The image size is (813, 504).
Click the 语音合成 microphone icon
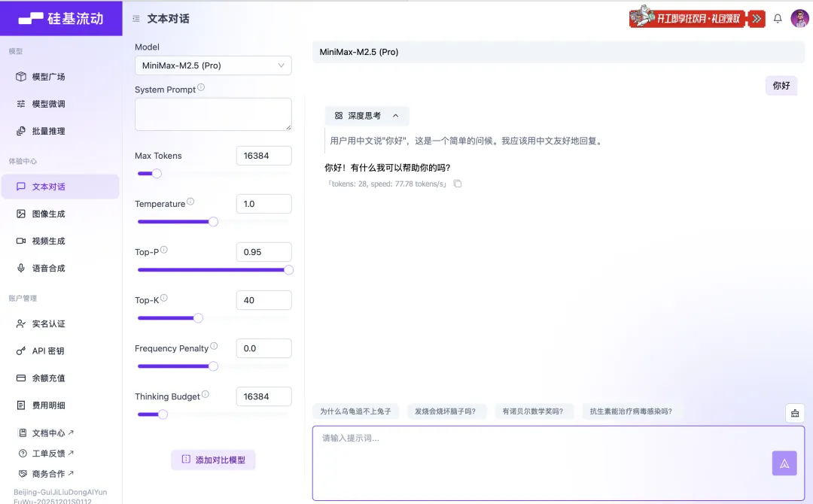pos(21,268)
